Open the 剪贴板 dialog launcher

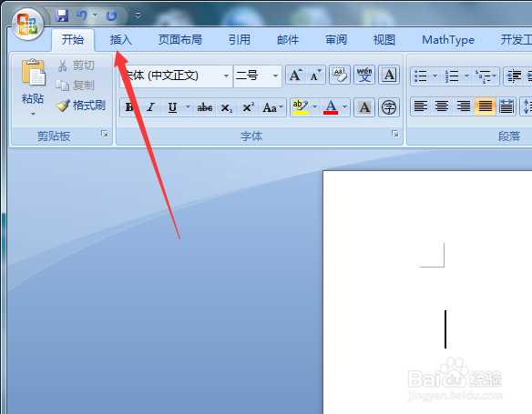[105, 134]
